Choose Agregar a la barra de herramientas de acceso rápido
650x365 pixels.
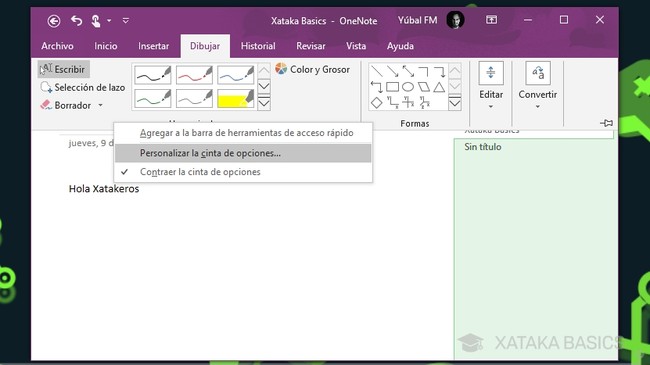[243, 133]
